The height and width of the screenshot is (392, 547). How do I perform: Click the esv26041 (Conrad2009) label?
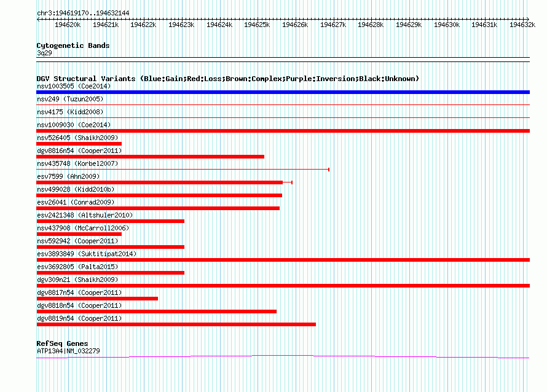pos(76,202)
